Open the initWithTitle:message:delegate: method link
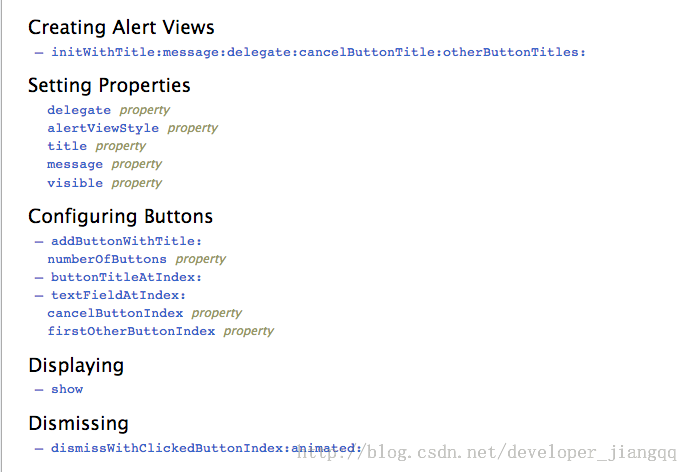This screenshot has height=472, width=689. (x=318, y=52)
